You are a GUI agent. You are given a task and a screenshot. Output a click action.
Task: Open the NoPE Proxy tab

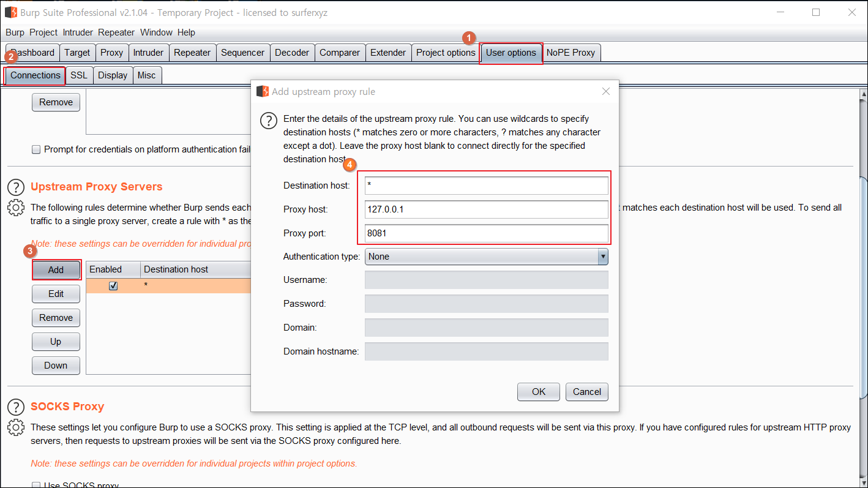click(571, 53)
